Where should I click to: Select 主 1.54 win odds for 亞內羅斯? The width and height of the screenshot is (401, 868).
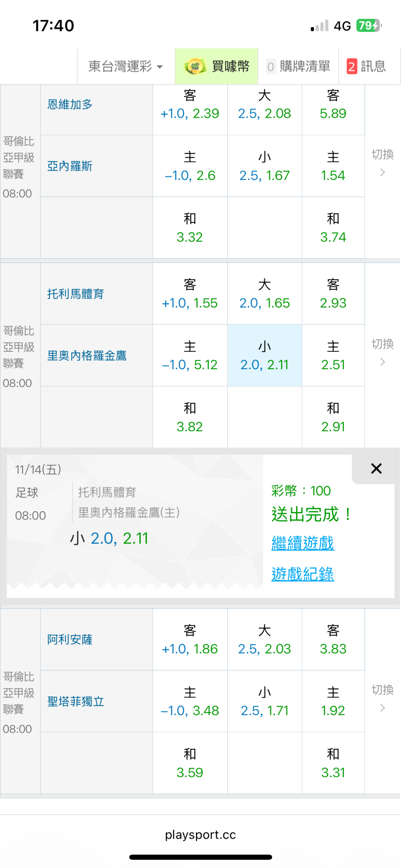point(333,166)
